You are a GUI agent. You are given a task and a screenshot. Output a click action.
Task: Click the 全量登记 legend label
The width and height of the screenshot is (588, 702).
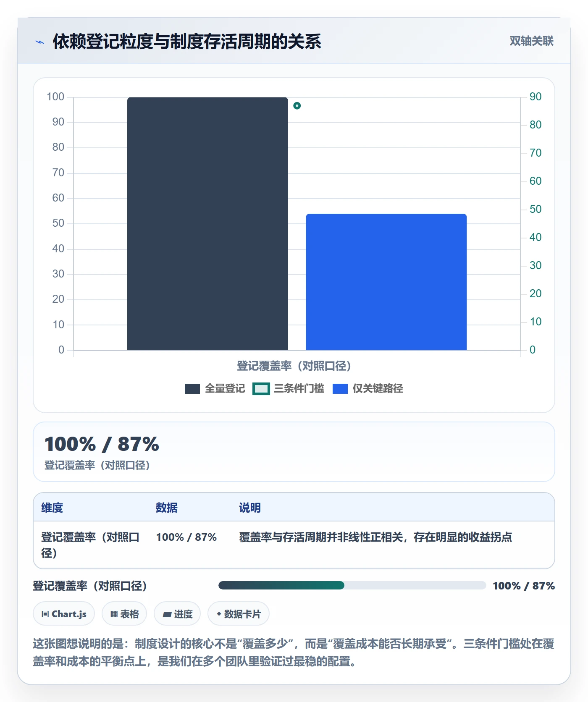(225, 389)
